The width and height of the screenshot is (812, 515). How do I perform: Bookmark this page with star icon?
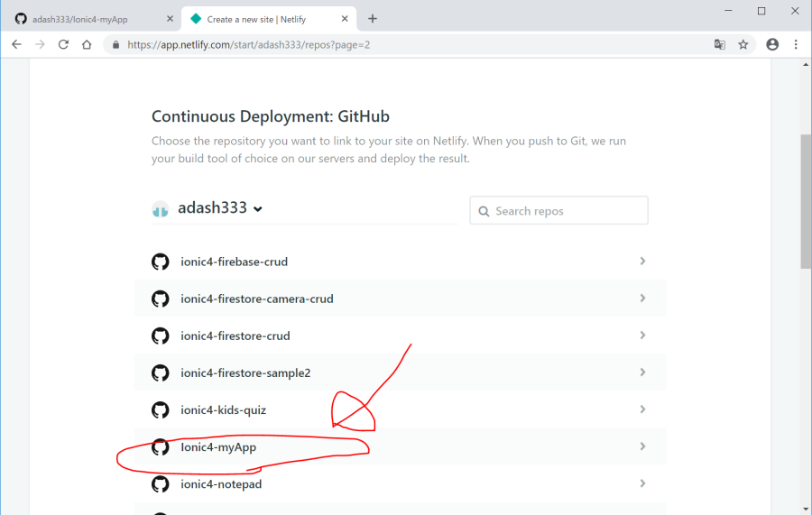pyautogui.click(x=743, y=44)
